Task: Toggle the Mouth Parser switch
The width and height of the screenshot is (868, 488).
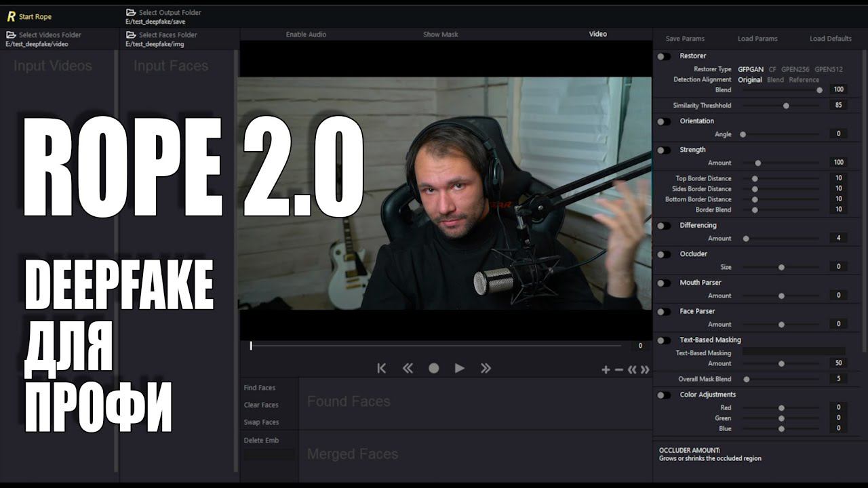Action: pos(664,283)
